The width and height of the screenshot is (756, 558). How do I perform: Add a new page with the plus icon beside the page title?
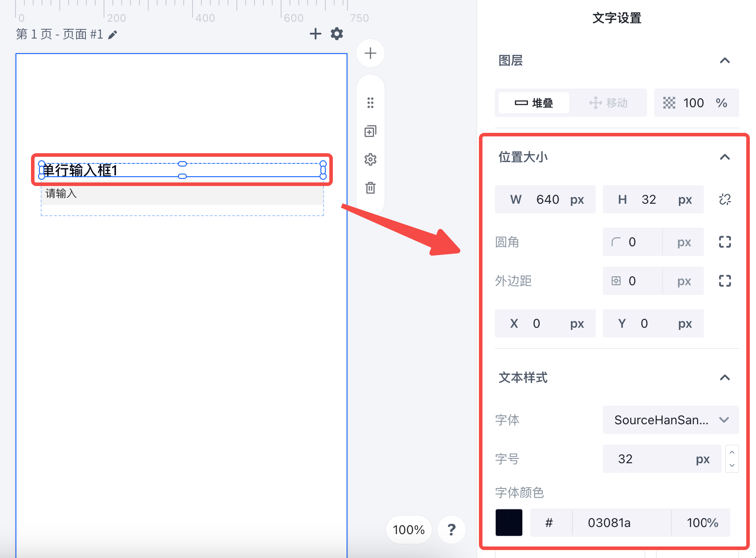click(315, 34)
